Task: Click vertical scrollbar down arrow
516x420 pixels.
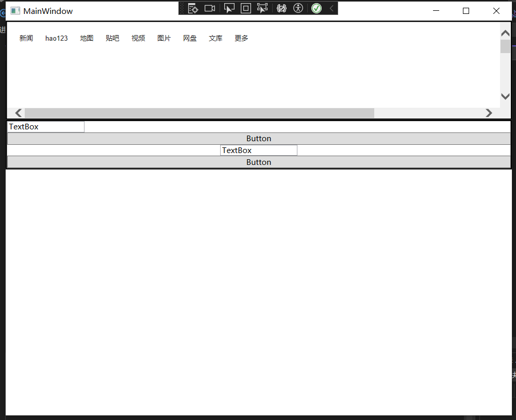Action: (x=505, y=96)
